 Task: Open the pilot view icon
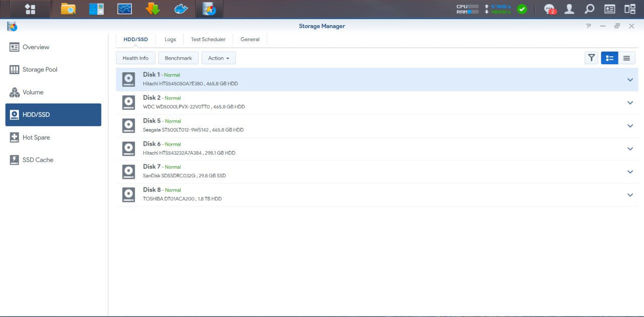tap(629, 9)
